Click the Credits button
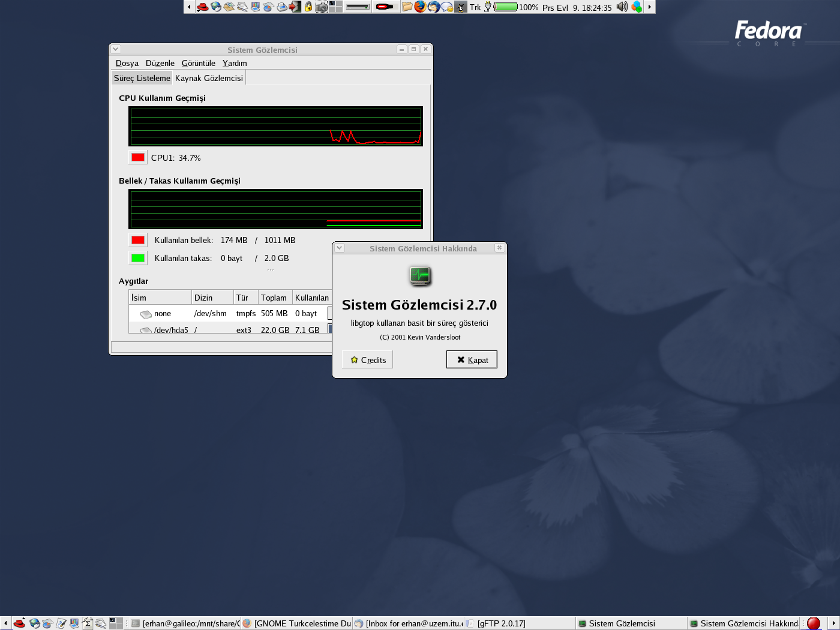Image resolution: width=840 pixels, height=630 pixels. (367, 360)
